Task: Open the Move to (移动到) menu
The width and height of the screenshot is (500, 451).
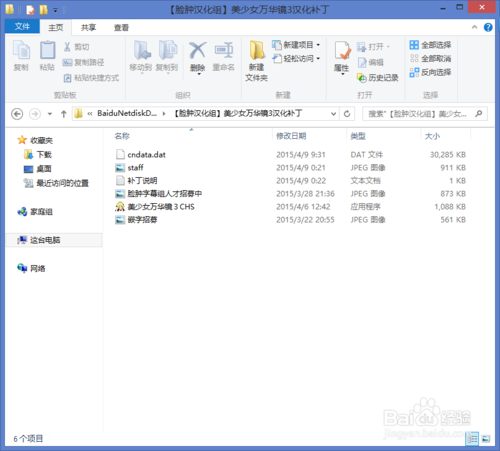Action: tap(141, 56)
